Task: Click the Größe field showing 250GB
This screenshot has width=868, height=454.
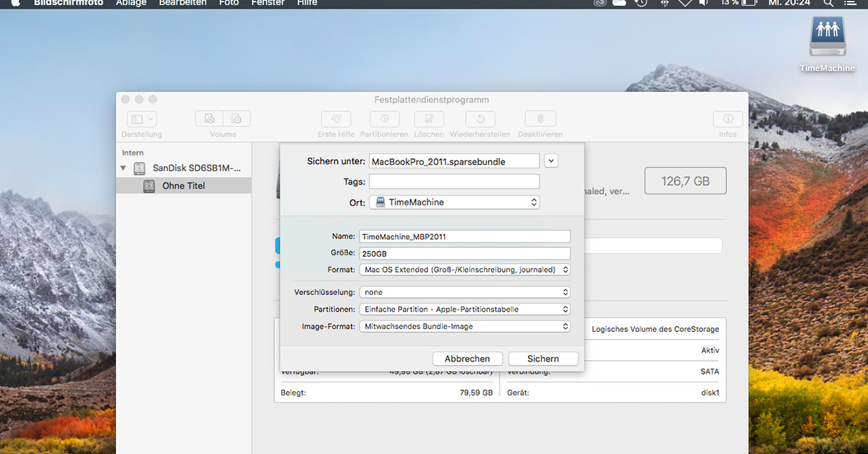Action: (465, 254)
